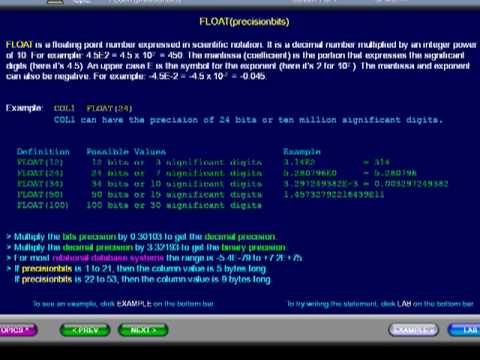Screen dimensions: 480x360
Task: Click the 'Multiply the decimal precision by 3.32193' tip
Action: pos(146,247)
